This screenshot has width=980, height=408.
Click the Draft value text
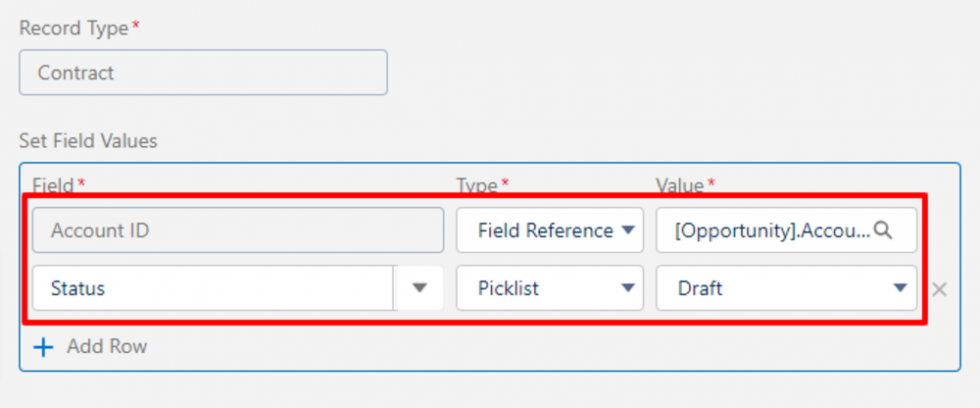coord(700,288)
